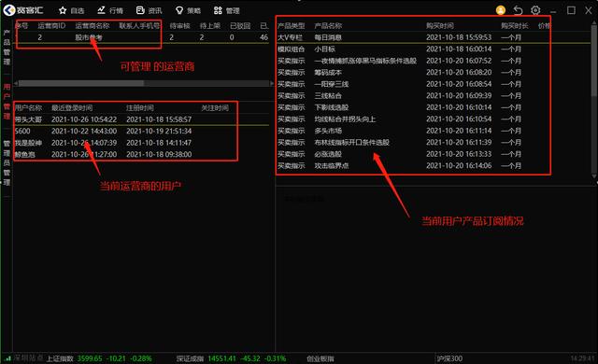The image size is (598, 364).
Task: Switch to 产品管理 sidebar tab
Action: [7, 48]
